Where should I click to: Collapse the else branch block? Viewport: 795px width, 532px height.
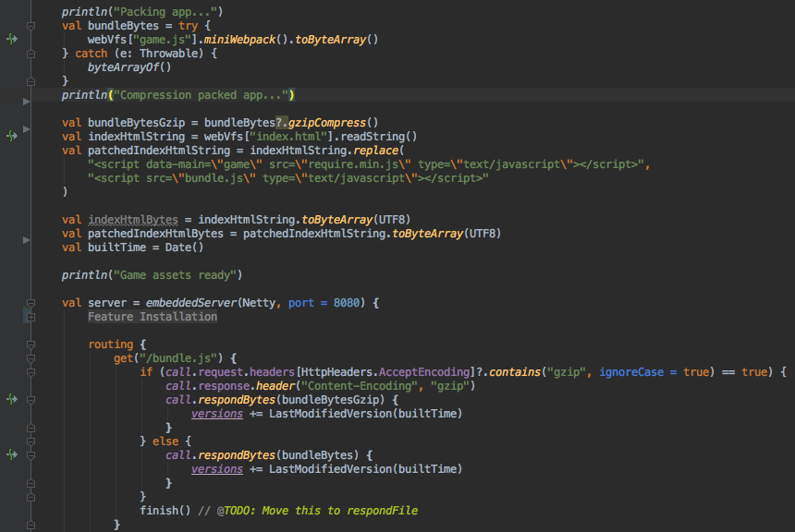click(31, 441)
